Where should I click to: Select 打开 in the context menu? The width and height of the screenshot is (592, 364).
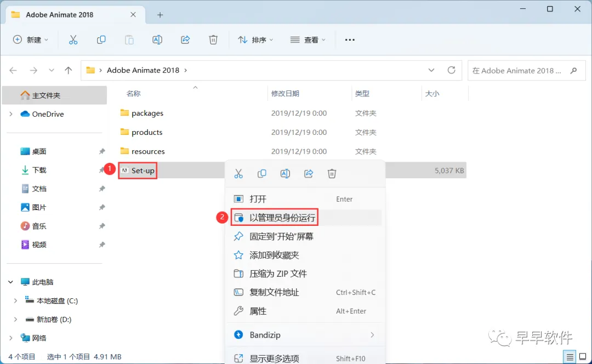[305, 199]
